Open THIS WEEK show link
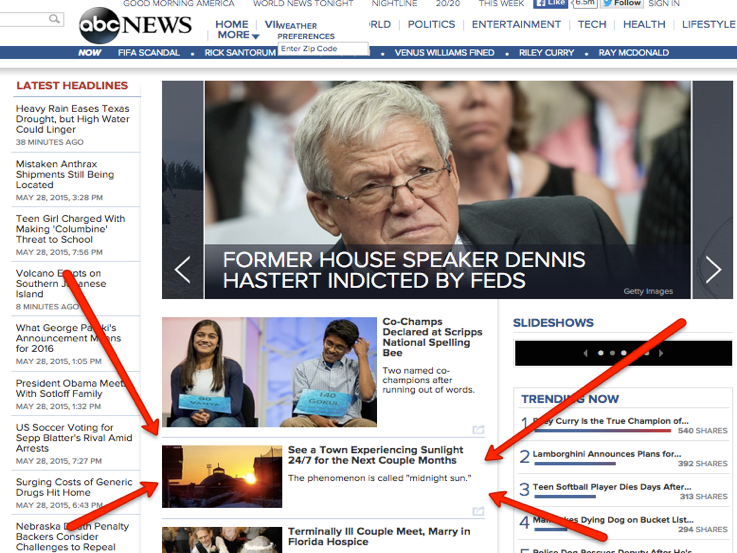737x553 pixels. [x=501, y=3]
